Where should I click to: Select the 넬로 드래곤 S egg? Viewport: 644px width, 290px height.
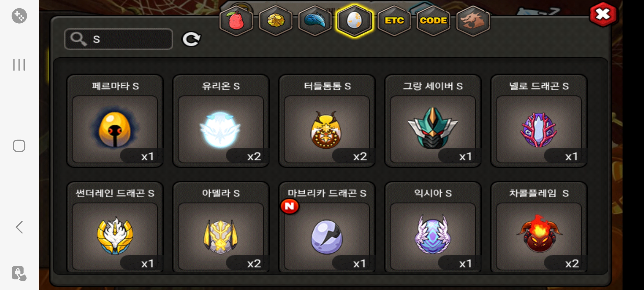point(539,121)
